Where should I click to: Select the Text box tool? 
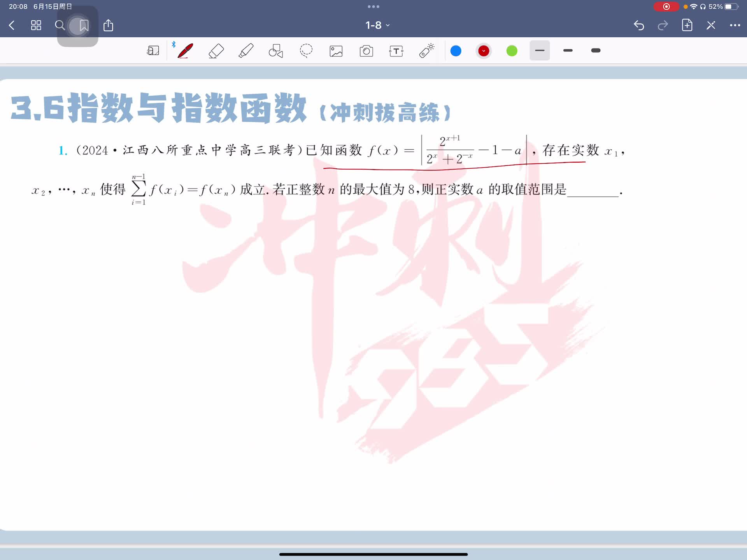point(396,51)
